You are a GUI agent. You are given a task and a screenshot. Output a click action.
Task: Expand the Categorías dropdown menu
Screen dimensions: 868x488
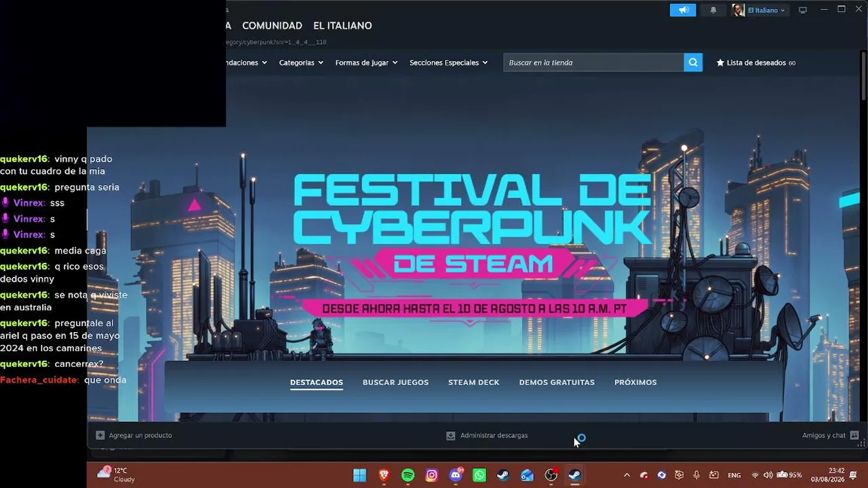tap(301, 62)
